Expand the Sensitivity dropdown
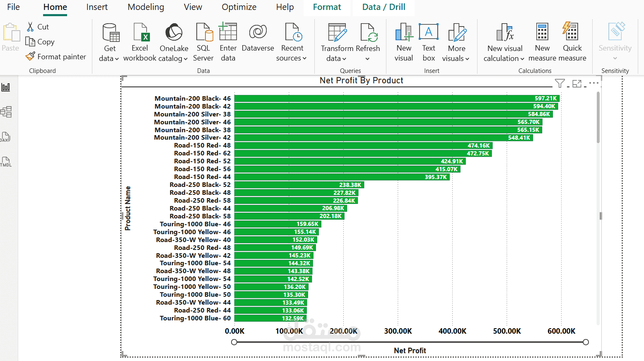The image size is (644, 361). [615, 58]
